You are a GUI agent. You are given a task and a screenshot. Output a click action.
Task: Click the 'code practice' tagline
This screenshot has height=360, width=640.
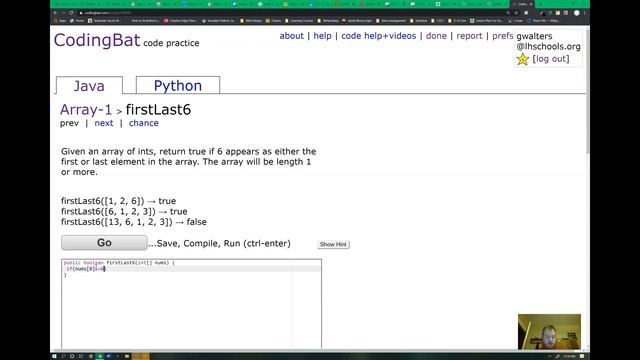171,43
